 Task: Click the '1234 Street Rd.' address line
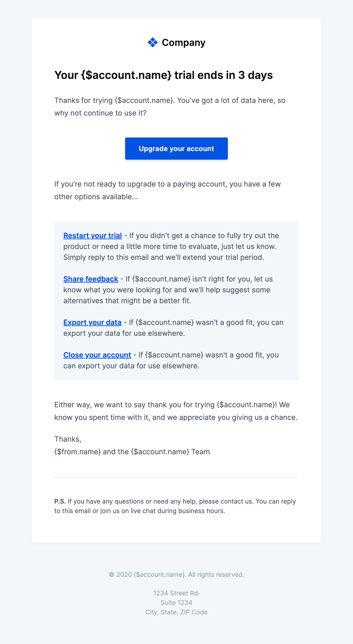point(176,593)
